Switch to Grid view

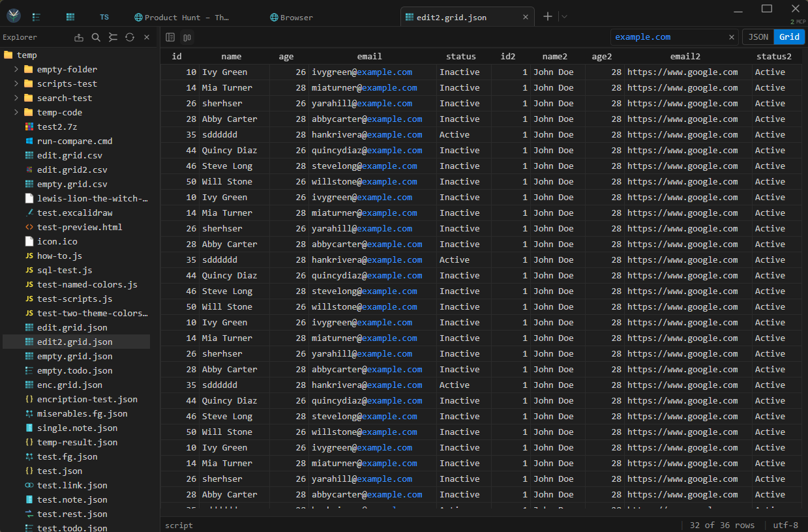pos(789,37)
